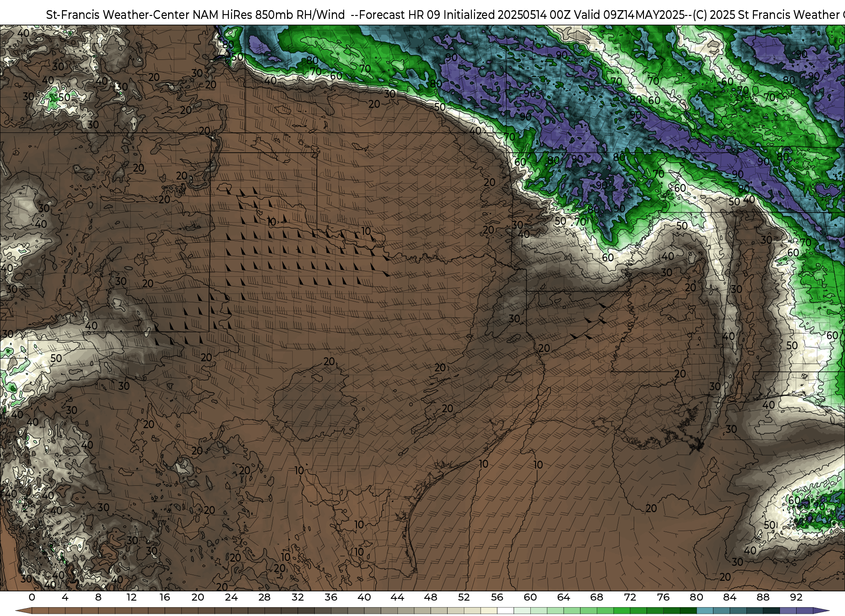Click the color bar label '92'
The height and width of the screenshot is (616, 845).
tap(796, 597)
